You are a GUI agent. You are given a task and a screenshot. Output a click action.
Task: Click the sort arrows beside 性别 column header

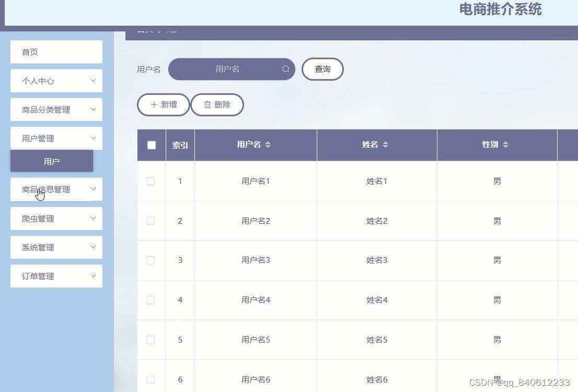point(505,145)
